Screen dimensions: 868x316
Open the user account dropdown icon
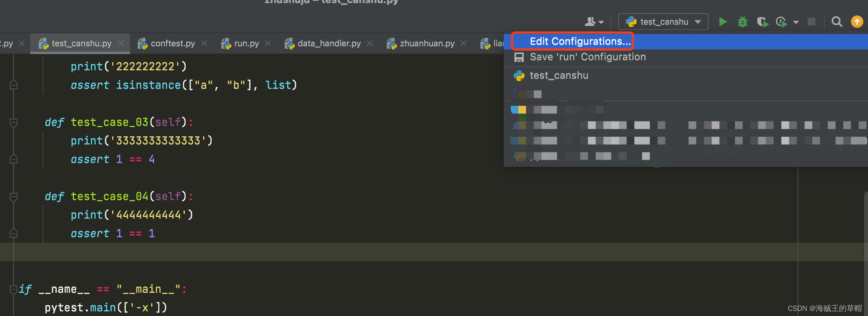[594, 22]
